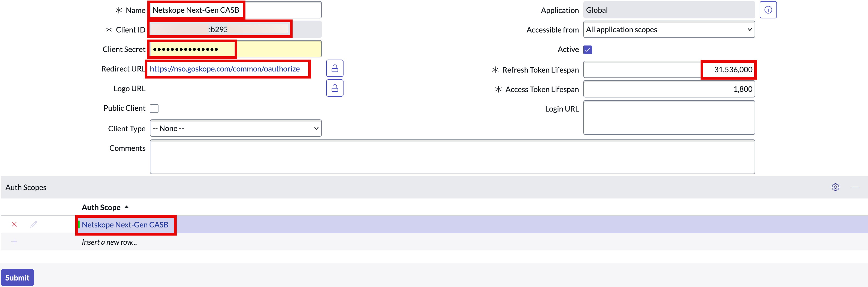Unlock the Logo URL field lock icon
This screenshot has width=868, height=287.
(335, 88)
